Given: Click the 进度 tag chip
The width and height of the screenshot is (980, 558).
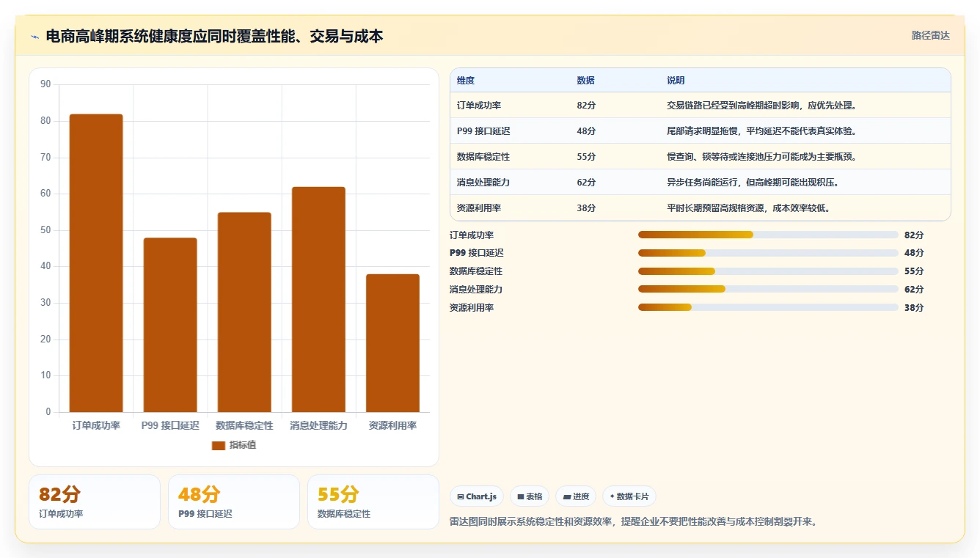Looking at the screenshot, I should point(576,496).
